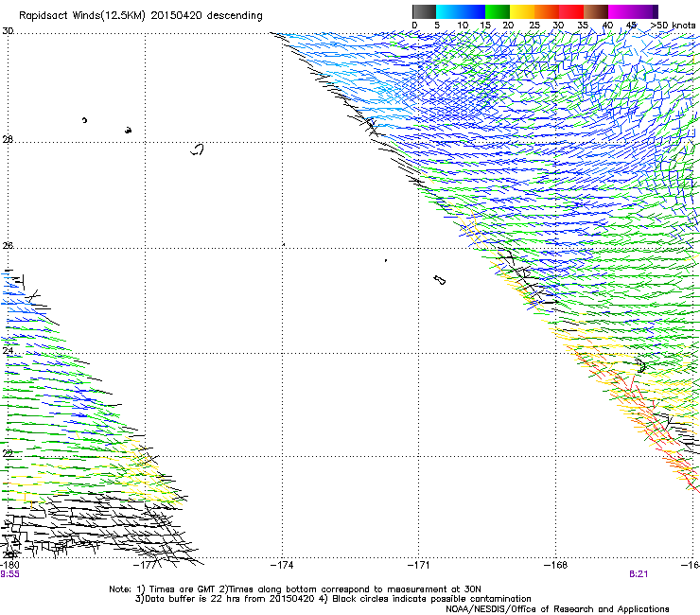Click the cyan 5-10 knots color swatch
This screenshot has width=700, height=615.
point(448,11)
